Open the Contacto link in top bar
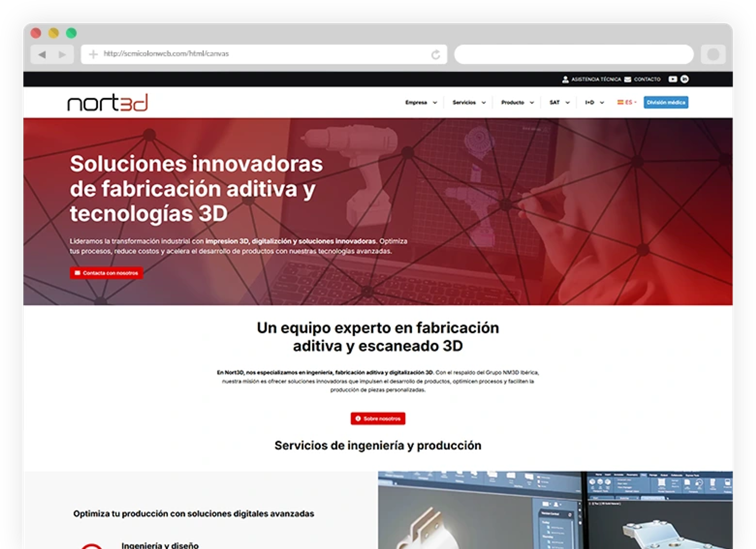 click(x=647, y=79)
